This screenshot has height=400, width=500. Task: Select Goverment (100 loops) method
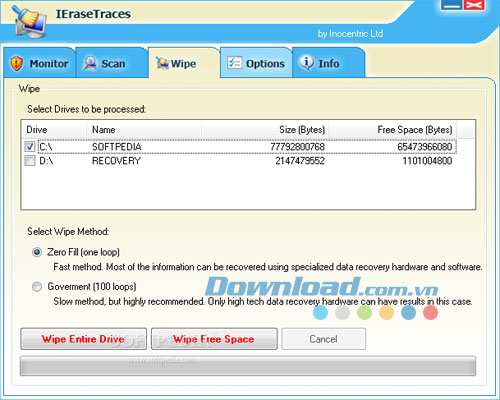point(37,287)
